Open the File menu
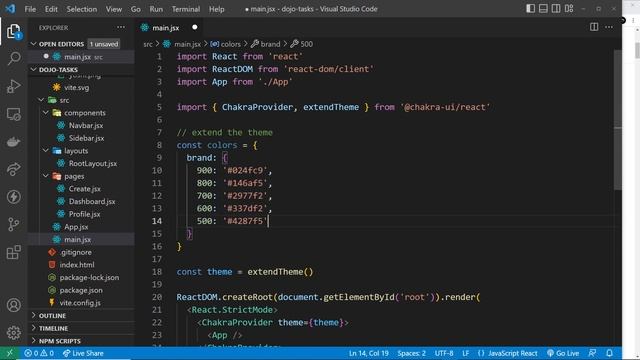 pos(30,9)
